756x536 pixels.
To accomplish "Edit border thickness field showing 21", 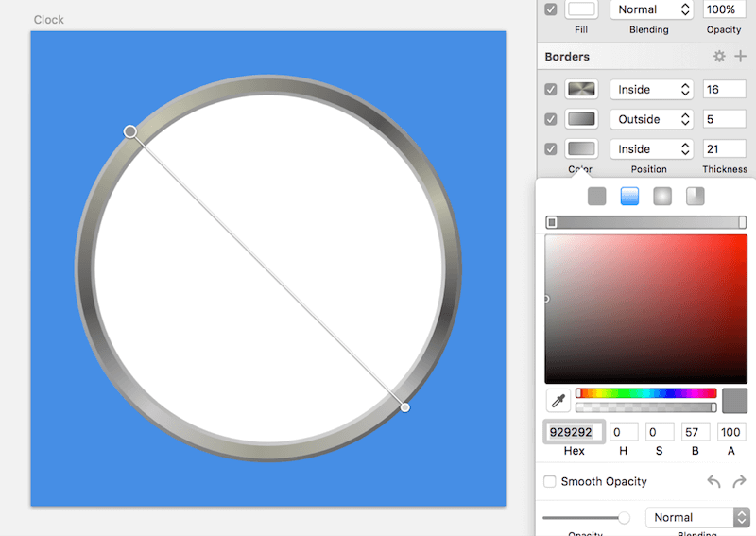I will click(x=724, y=149).
